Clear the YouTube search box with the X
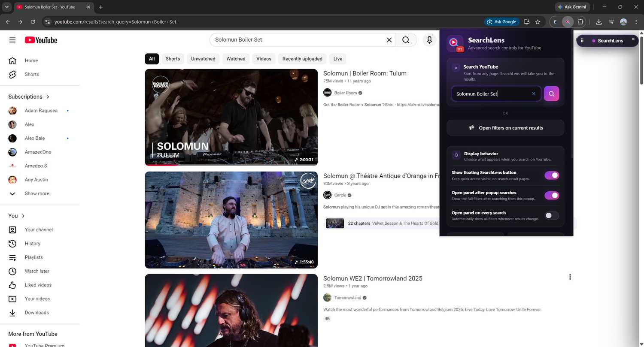 [389, 40]
